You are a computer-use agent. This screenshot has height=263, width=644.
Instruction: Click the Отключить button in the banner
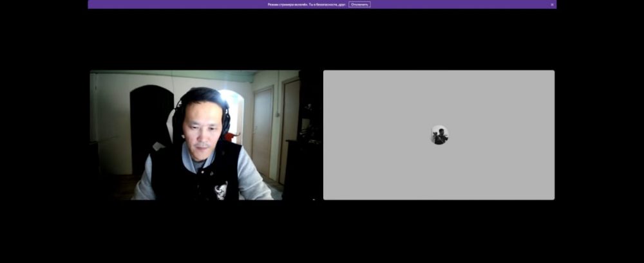click(x=359, y=5)
